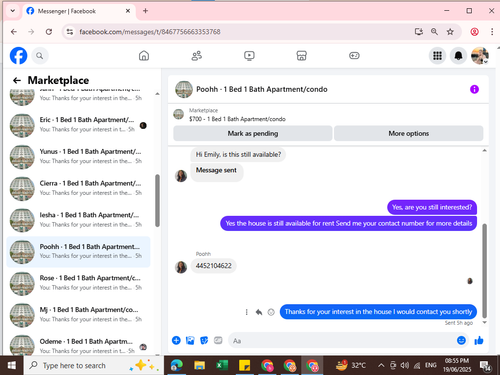The width and height of the screenshot is (500, 375).
Task: Click the 'Yes, are you still interested?' message
Action: coord(432,207)
